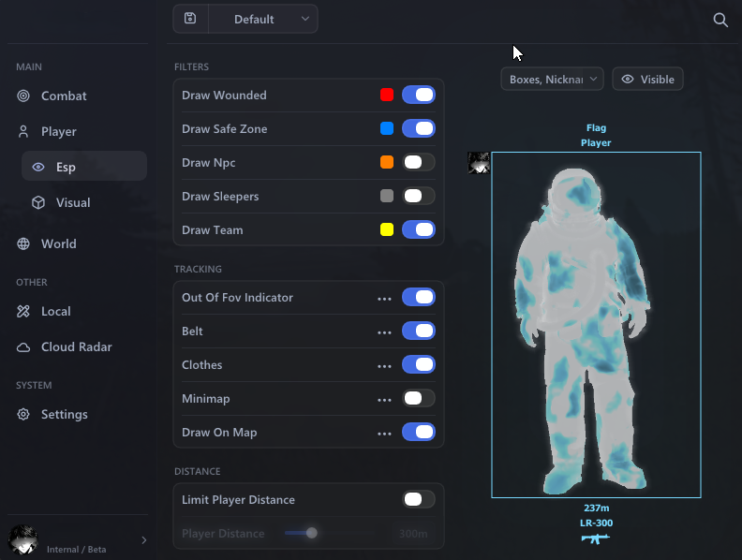Screen dimensions: 742x560
Task: Click the Settings gear icon
Action: tap(23, 414)
